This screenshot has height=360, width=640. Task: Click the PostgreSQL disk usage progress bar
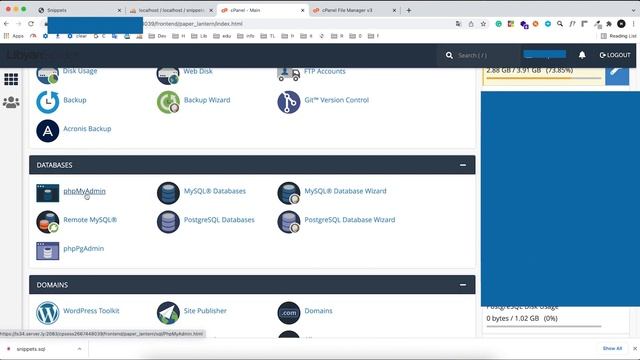coord(544,326)
